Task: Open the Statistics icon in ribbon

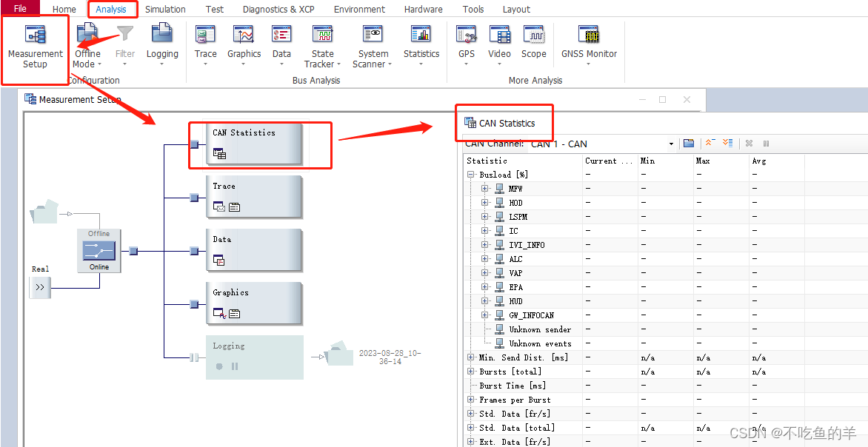Action: tap(421, 34)
